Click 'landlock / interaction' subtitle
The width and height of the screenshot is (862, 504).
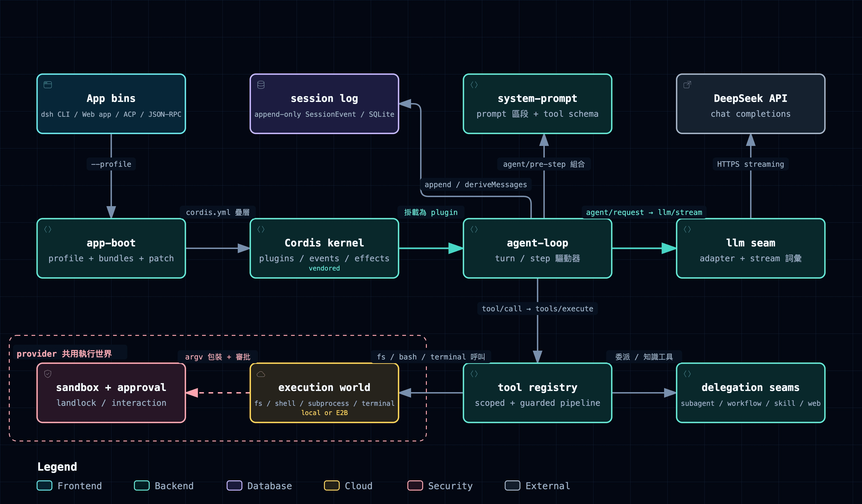click(111, 403)
